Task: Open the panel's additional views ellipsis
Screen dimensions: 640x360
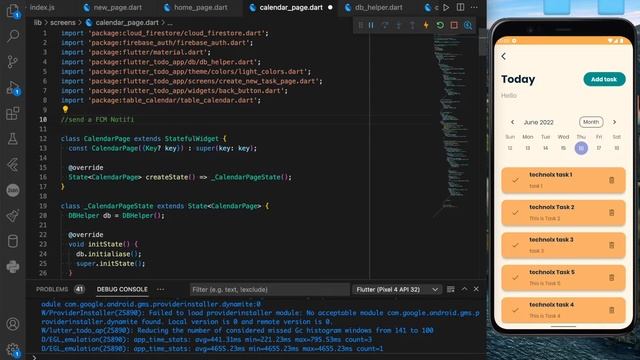Action: click(x=160, y=289)
